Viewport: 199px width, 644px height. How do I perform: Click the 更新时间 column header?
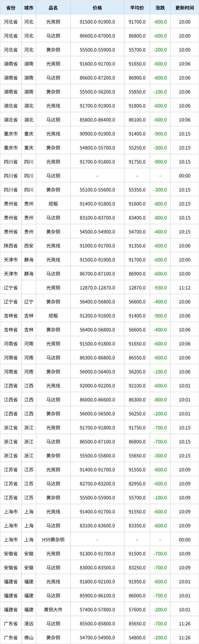(x=184, y=8)
